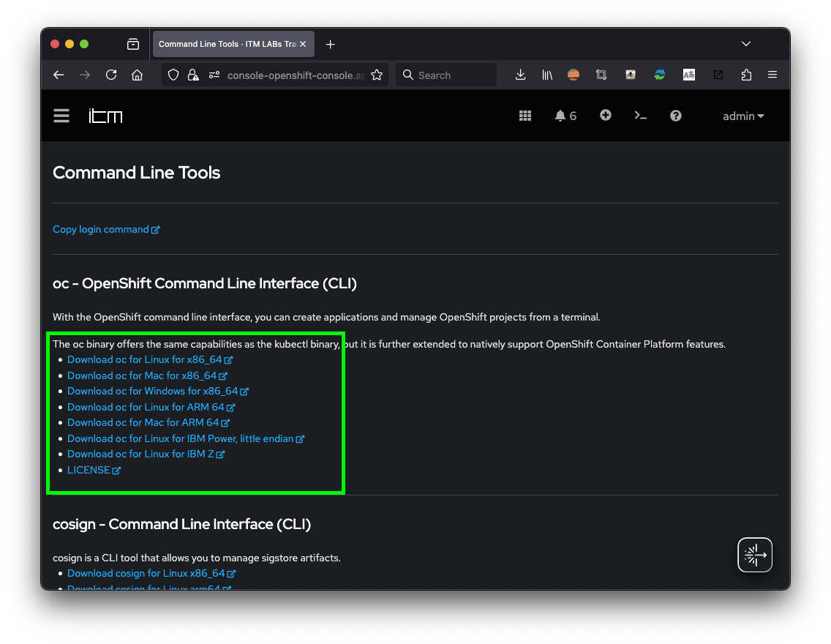The height and width of the screenshot is (644, 831).
Task: Click the photo image extension icon in toolbar
Action: point(630,75)
